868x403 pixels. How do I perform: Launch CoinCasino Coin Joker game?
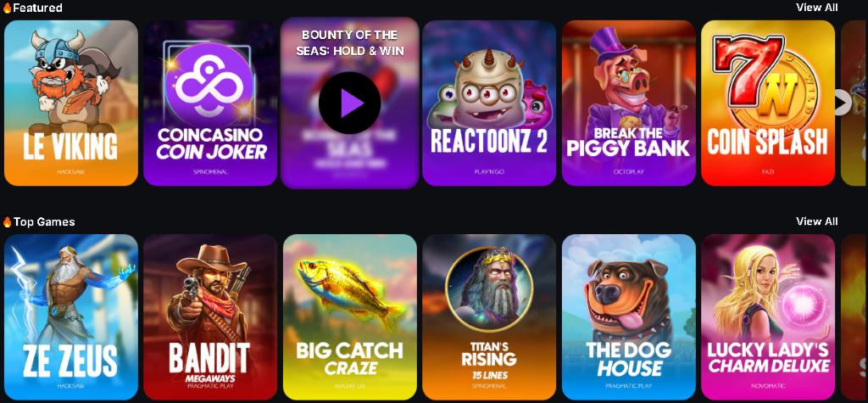(210, 104)
